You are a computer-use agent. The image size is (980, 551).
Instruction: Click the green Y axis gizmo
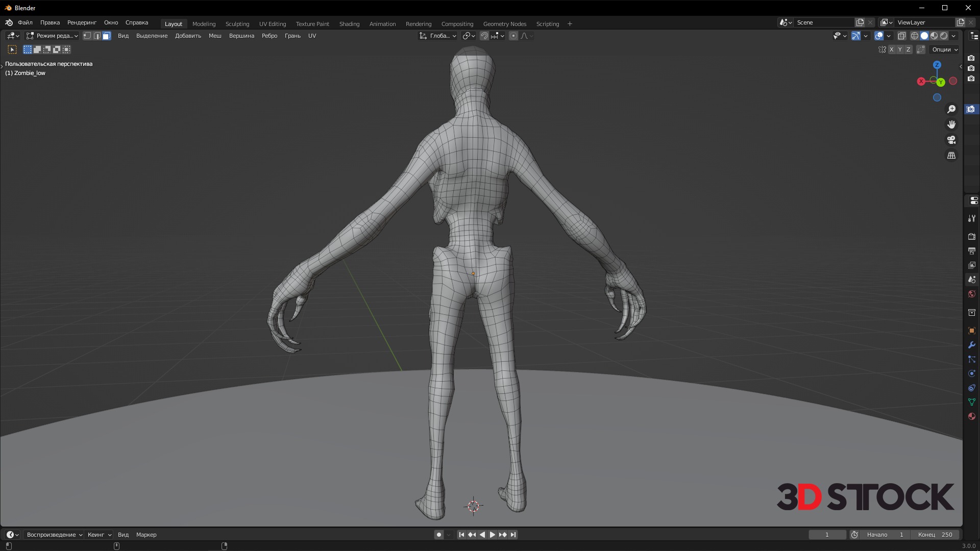(940, 82)
